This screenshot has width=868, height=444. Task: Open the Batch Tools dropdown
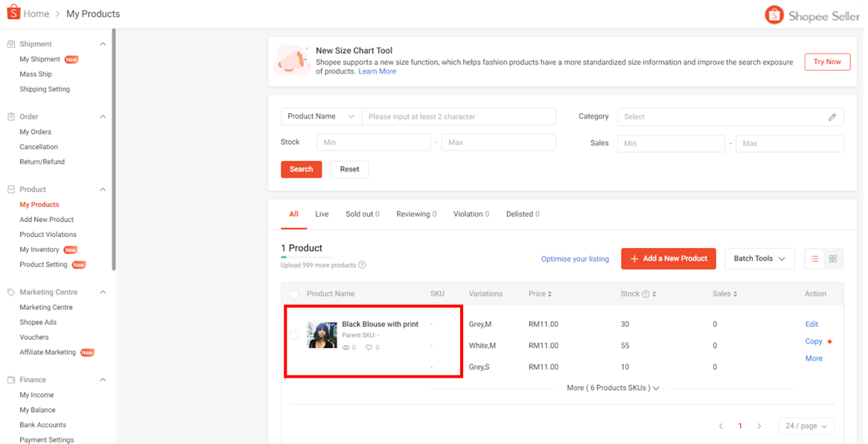759,259
